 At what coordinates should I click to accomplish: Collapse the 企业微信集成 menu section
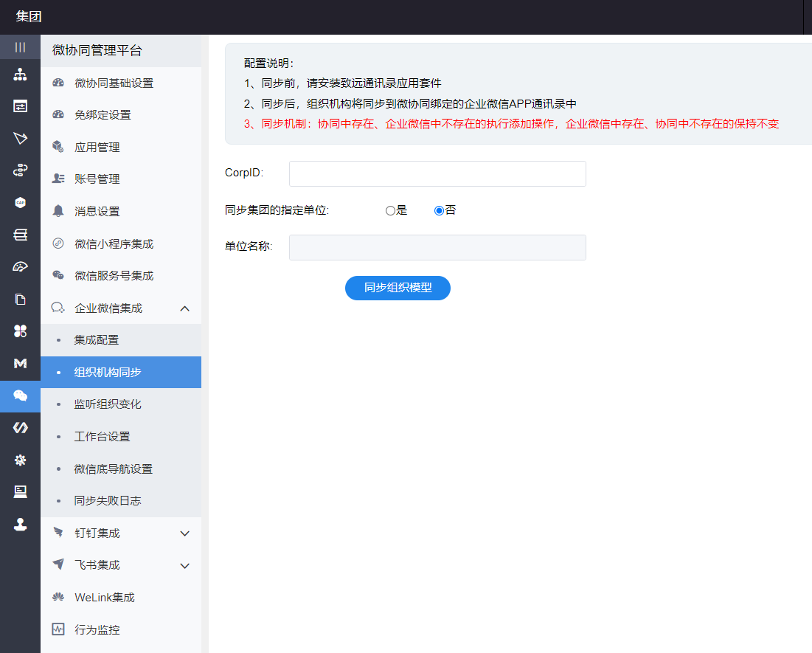(x=185, y=308)
